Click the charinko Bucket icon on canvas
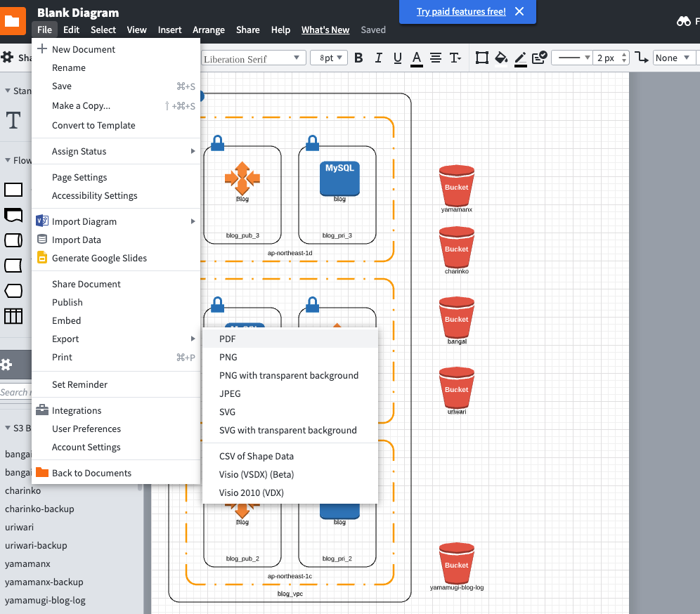The image size is (700, 614). click(x=457, y=247)
